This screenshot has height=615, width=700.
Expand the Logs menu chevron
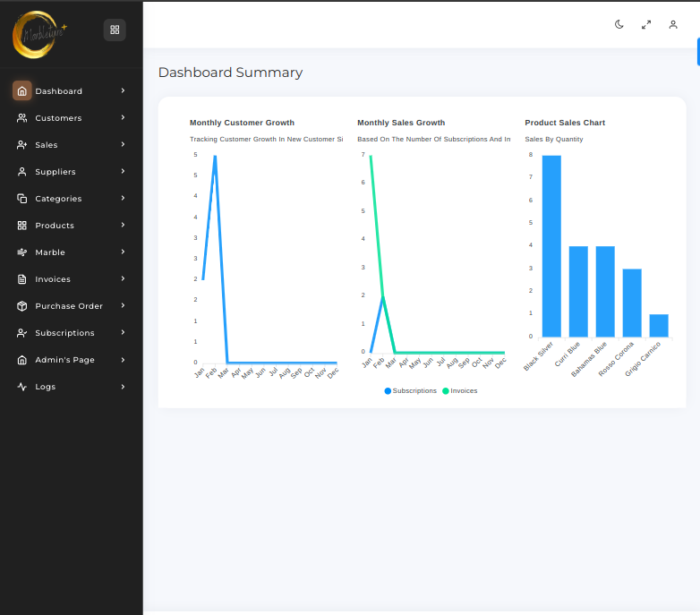point(123,387)
